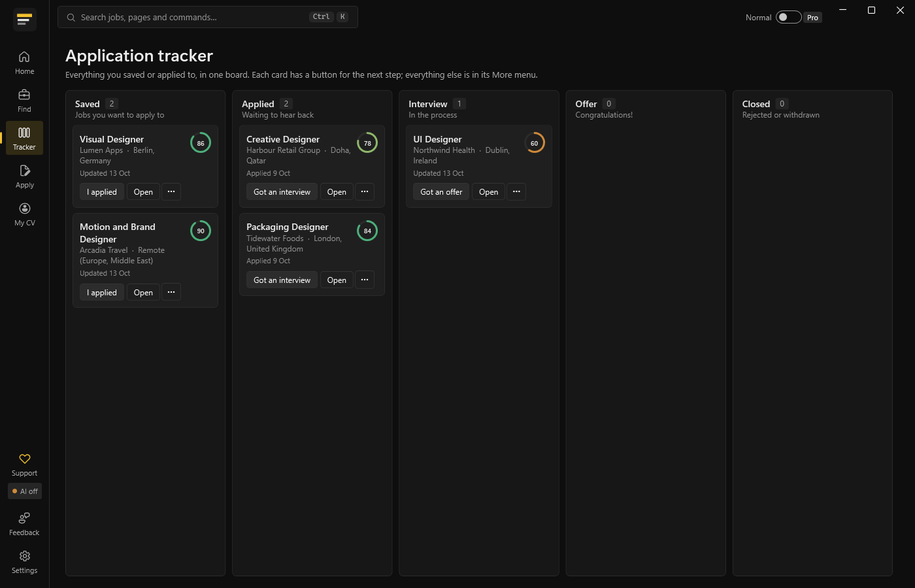The height and width of the screenshot is (588, 915).
Task: Click Got an interview for Packaging Designer
Action: [x=282, y=280]
